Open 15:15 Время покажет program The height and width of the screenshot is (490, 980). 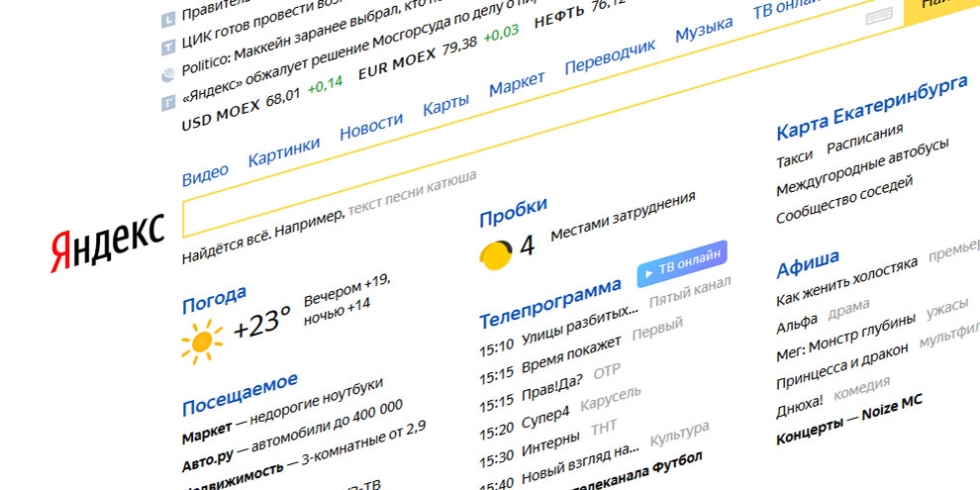coord(550,360)
